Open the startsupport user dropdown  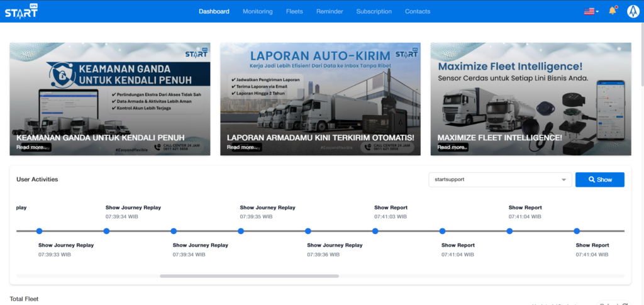[x=500, y=180]
